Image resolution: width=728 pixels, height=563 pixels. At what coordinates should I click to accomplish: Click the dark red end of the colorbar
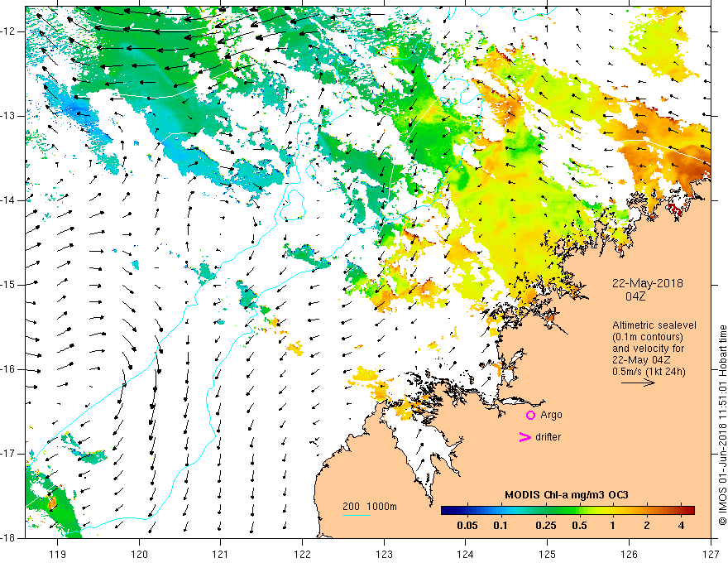[x=689, y=511]
